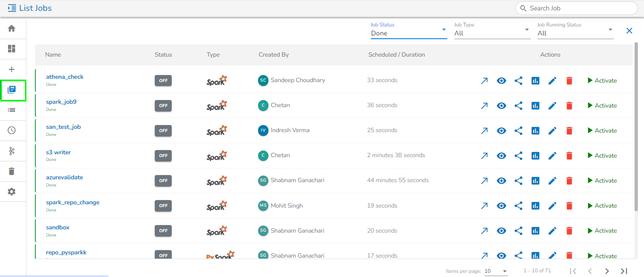Screen dimensions: 644x277
Task: Activate the athena_check job
Action: click(602, 81)
